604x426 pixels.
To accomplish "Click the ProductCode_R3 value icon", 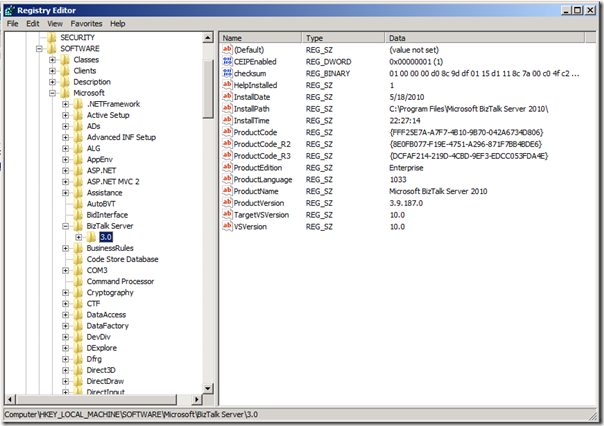I will tap(227, 156).
